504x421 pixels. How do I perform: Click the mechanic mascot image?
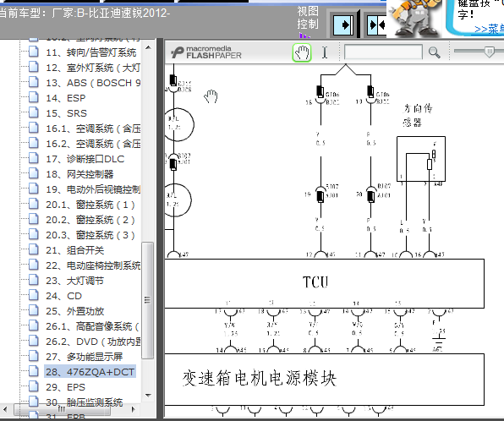point(414,18)
